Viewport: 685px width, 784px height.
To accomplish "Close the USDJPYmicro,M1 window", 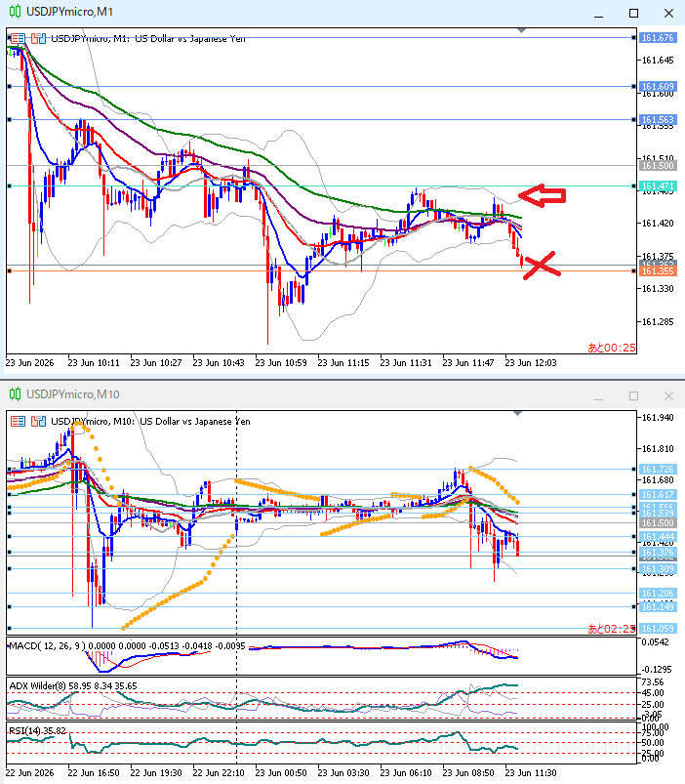I will pyautogui.click(x=668, y=14).
